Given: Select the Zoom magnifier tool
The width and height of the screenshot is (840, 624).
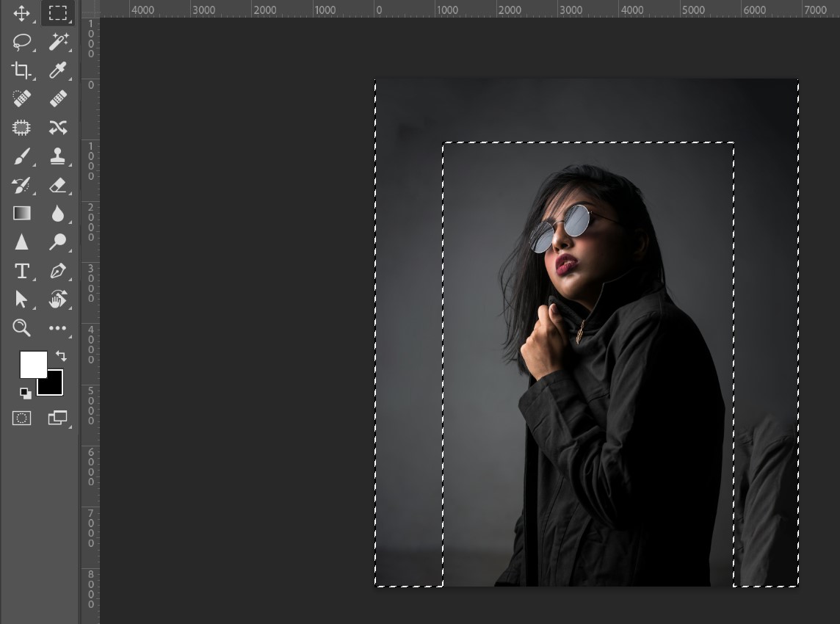Looking at the screenshot, I should 21,327.
